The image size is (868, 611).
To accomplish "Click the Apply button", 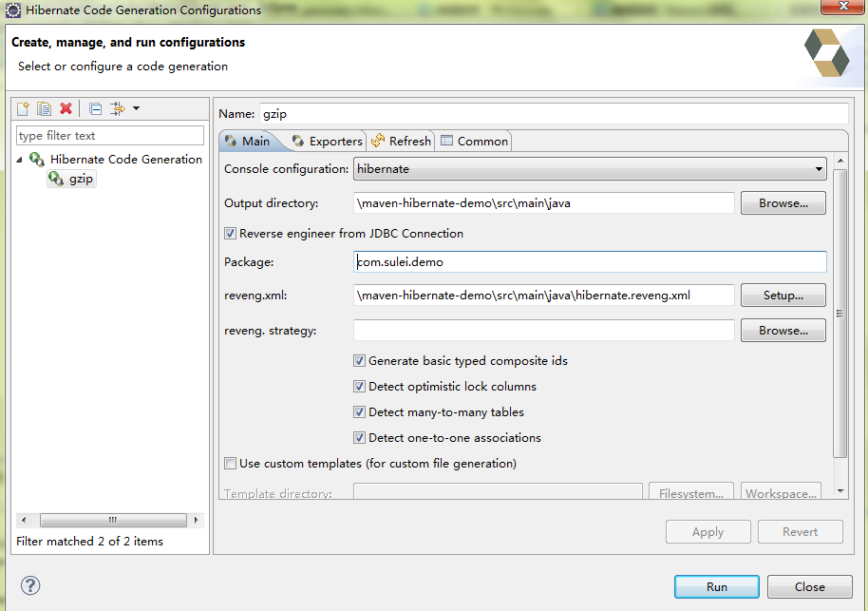I will point(708,532).
